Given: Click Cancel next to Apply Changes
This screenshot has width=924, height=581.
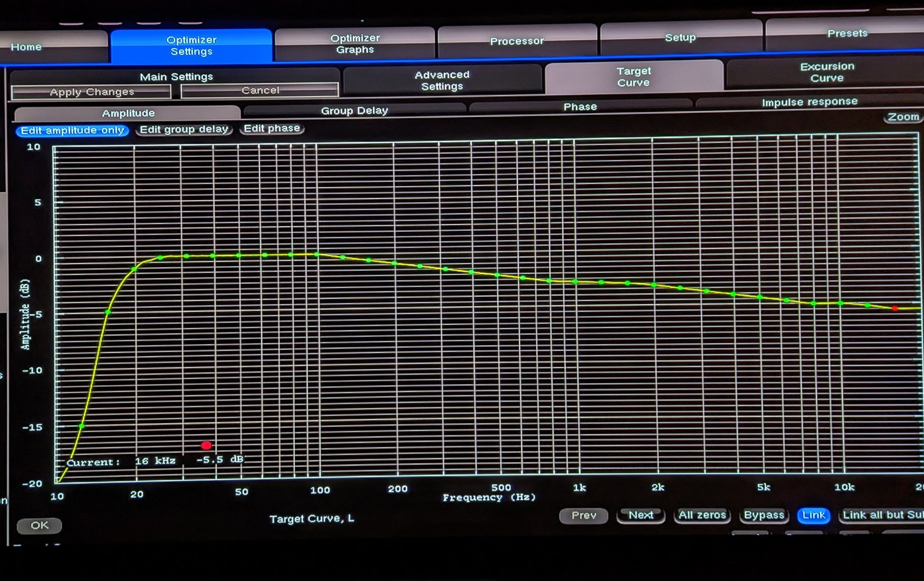Looking at the screenshot, I should click(x=260, y=90).
